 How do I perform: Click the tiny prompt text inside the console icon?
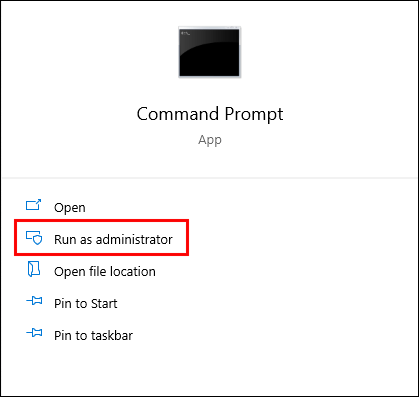pyautogui.click(x=185, y=33)
